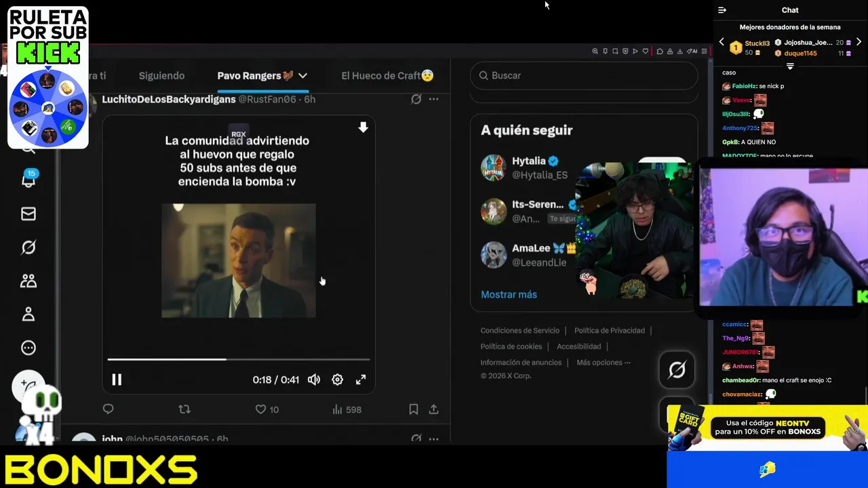Collapse the top donors leaderboard

790,66
